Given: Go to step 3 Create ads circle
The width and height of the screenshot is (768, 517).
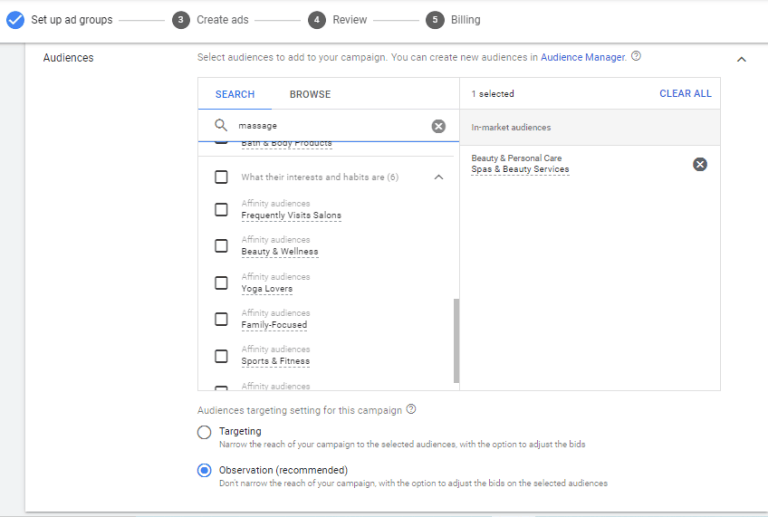Looking at the screenshot, I should click(x=181, y=20).
